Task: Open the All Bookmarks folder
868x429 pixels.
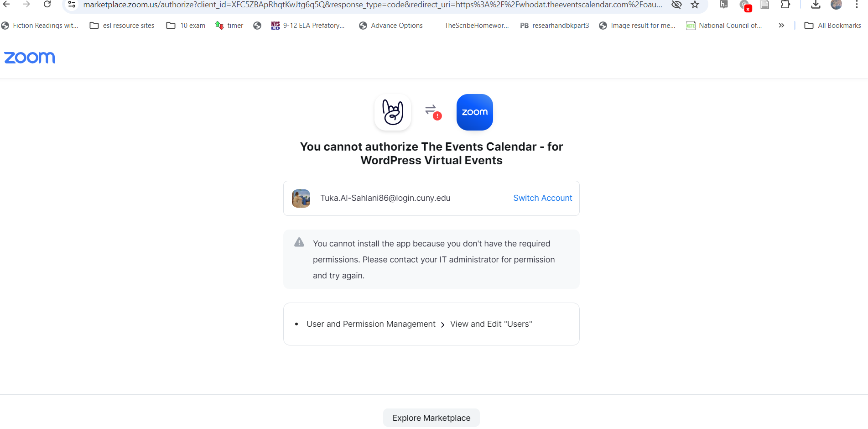Action: pyautogui.click(x=832, y=26)
